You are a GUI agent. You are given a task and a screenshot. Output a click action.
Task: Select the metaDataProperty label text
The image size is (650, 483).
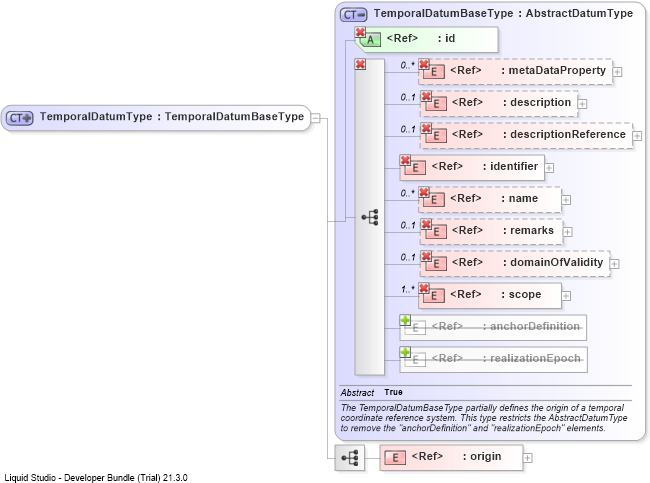pos(557,70)
